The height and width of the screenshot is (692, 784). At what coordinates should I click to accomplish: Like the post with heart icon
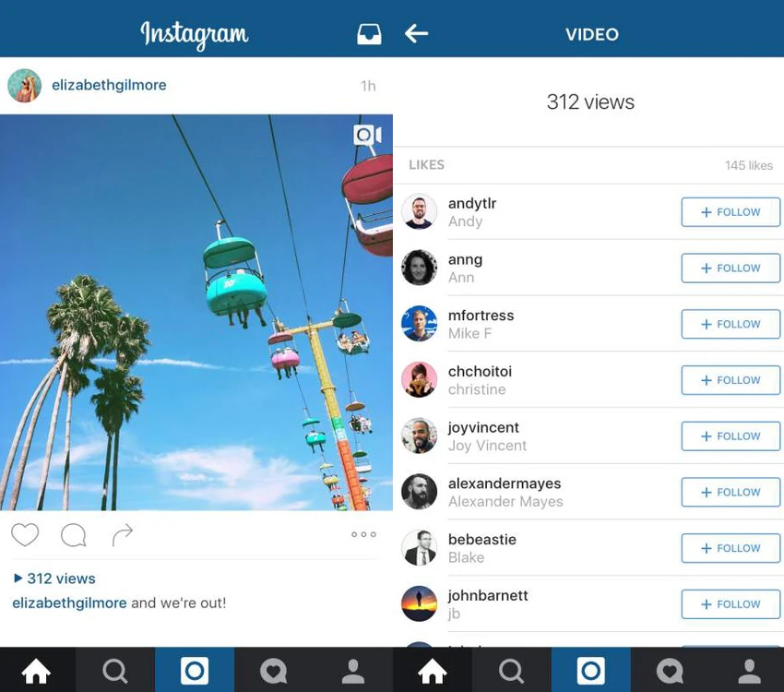25,534
